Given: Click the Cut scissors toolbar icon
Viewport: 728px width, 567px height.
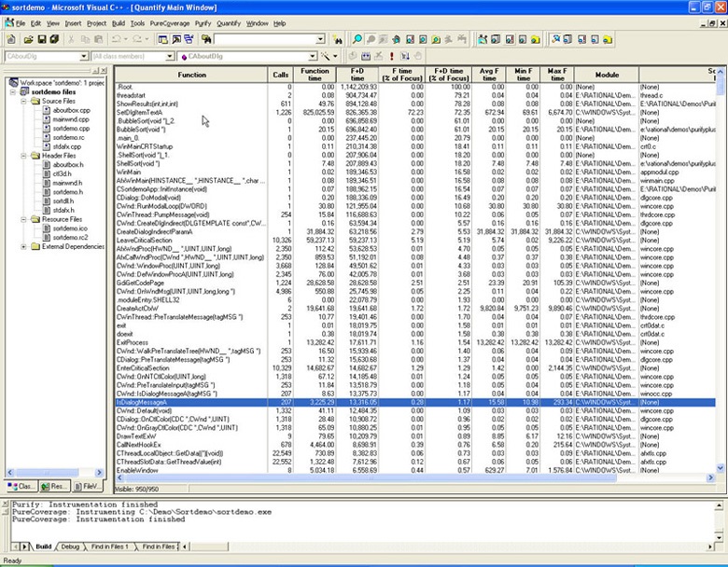Looking at the screenshot, I should pos(71,40).
